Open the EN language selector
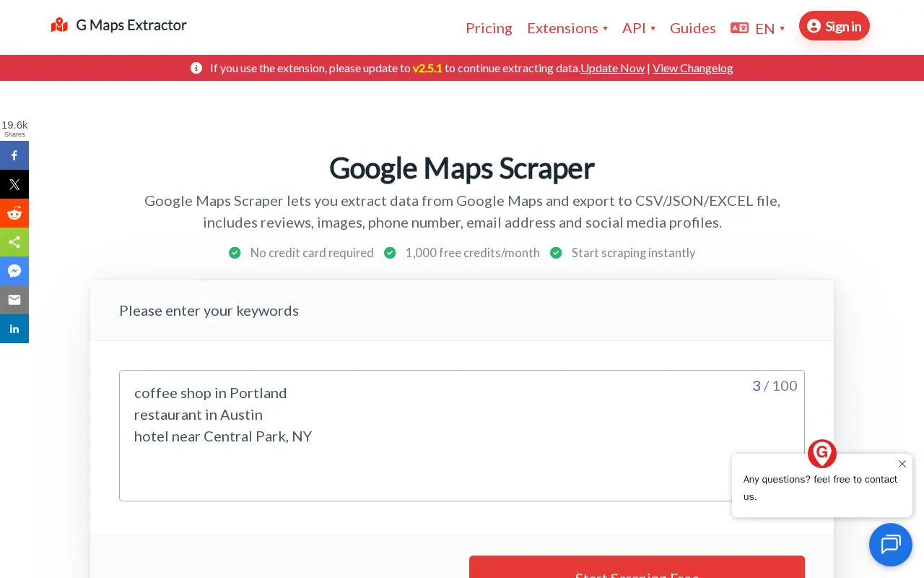 [758, 28]
